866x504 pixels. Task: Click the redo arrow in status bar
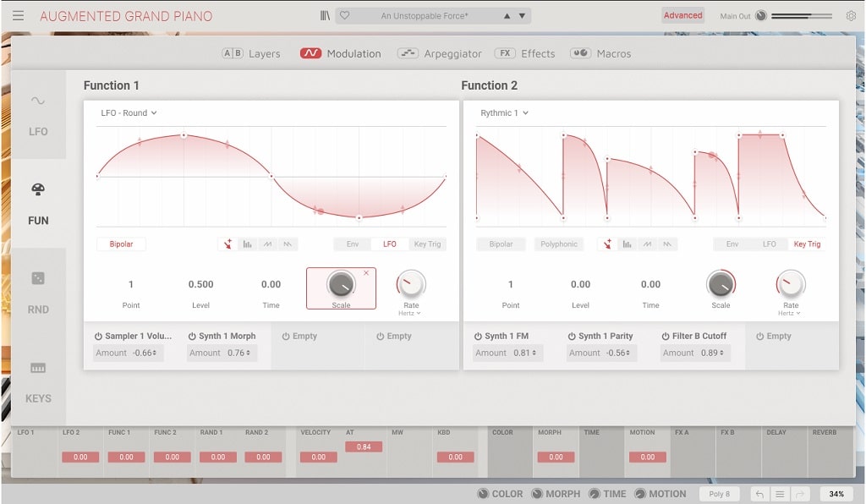[800, 494]
